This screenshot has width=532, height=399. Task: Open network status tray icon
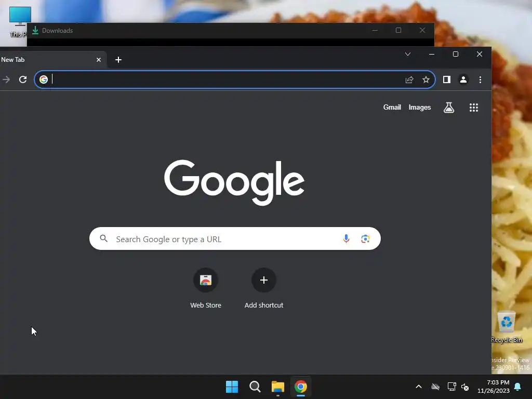(451, 387)
